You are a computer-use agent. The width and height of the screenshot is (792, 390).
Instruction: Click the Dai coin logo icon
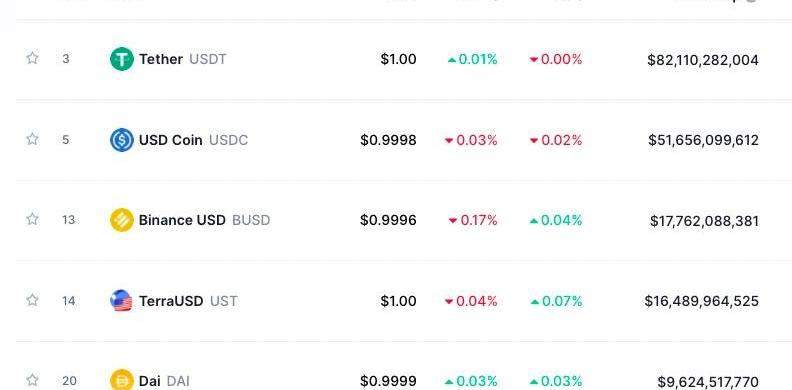click(x=122, y=380)
